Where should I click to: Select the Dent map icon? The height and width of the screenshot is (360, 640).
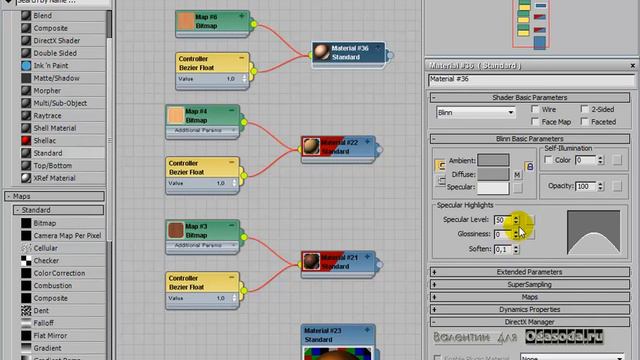pos(26,311)
